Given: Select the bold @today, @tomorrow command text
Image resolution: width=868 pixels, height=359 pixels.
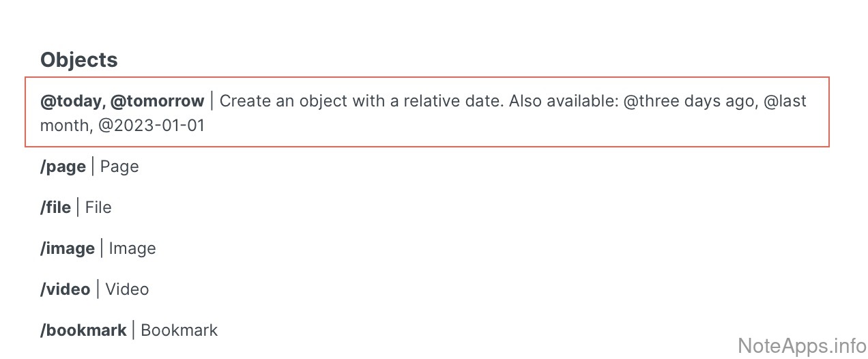Looking at the screenshot, I should (122, 101).
